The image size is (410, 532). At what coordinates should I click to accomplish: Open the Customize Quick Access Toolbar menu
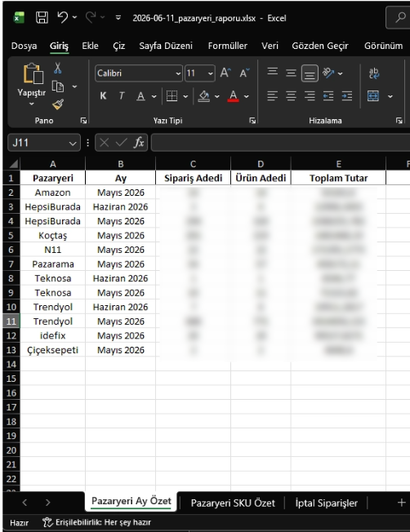[x=118, y=18]
